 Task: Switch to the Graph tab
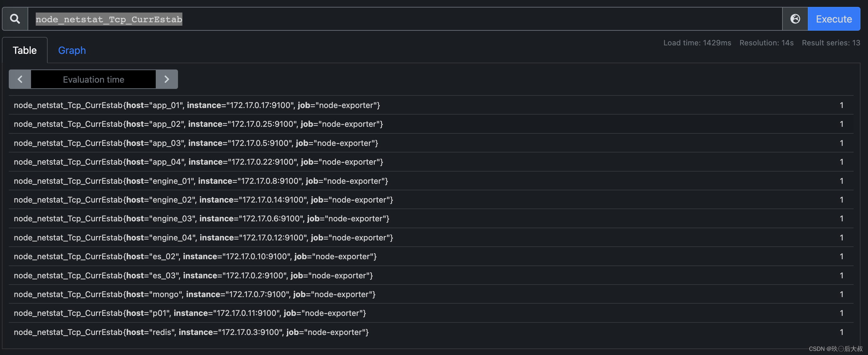(72, 50)
